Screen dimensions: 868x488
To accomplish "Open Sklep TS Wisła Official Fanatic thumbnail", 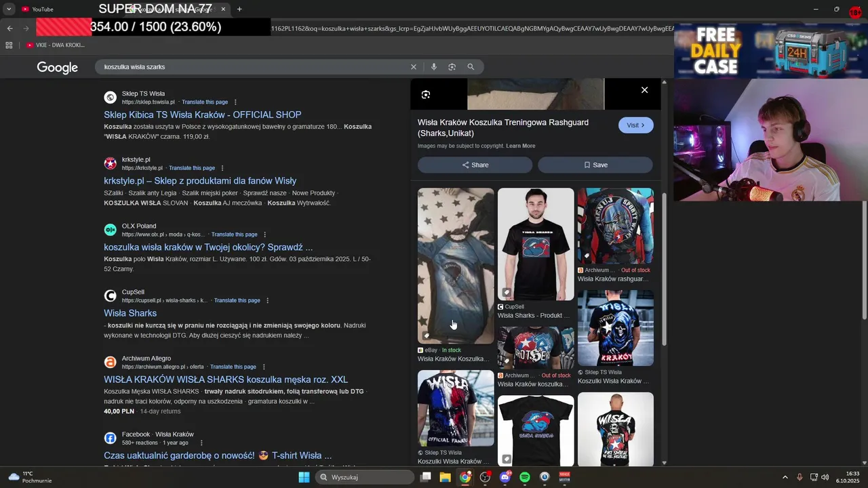I will coord(456,408).
